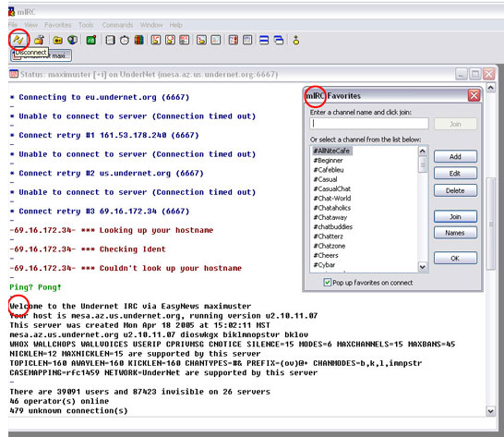Click the Add button in Favorites
504x437 pixels.
tap(455, 157)
